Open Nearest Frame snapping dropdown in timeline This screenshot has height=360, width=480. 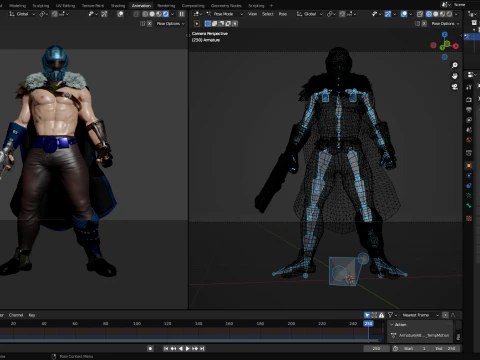(420, 315)
